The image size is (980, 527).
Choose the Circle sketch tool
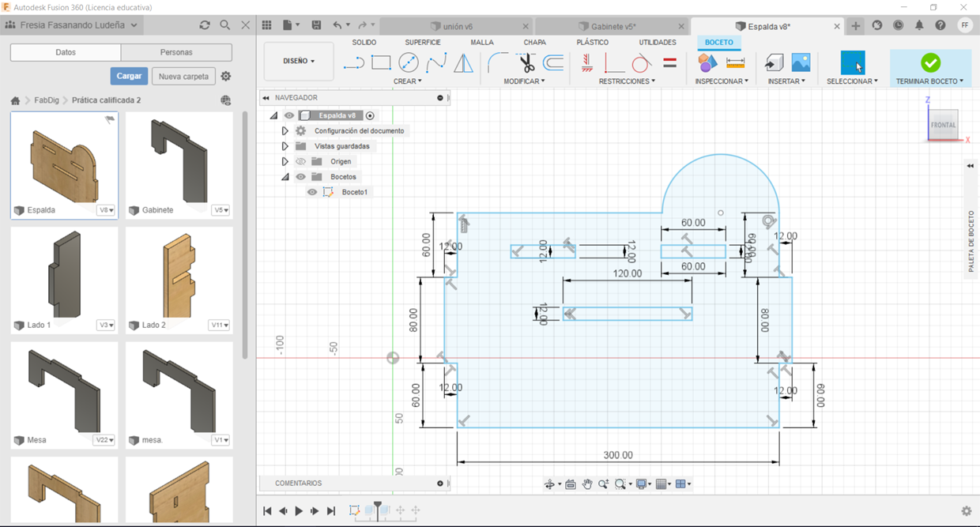click(x=409, y=63)
